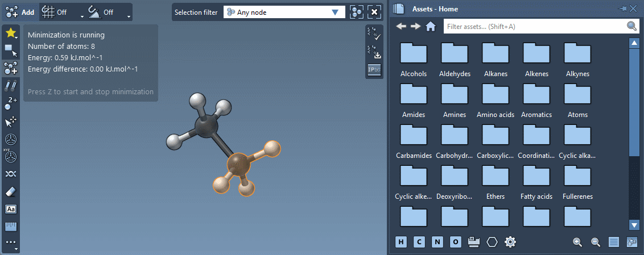Choose the text label 'Aa' tool
The width and height of the screenshot is (644, 255).
11,209
